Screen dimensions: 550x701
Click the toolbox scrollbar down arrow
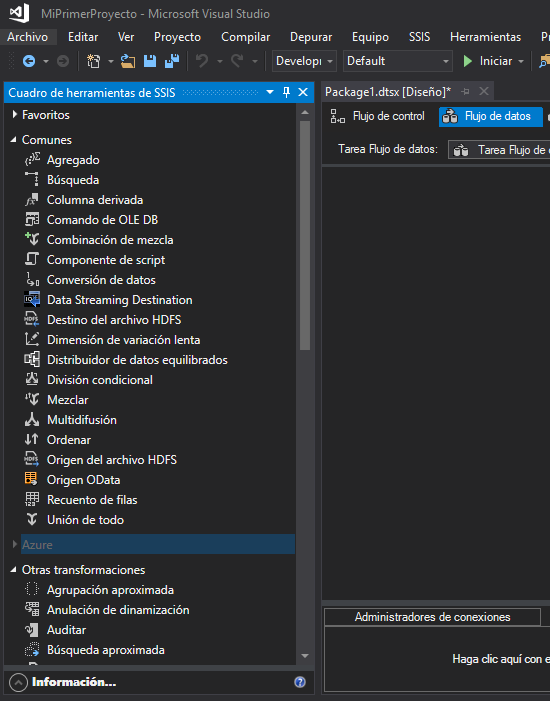(305, 656)
